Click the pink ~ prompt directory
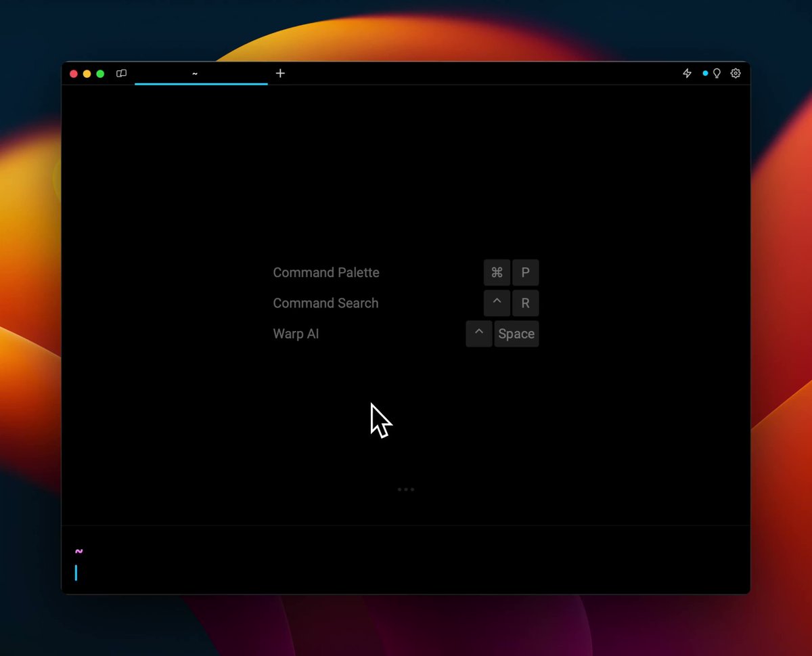This screenshot has width=812, height=656. [x=78, y=551]
